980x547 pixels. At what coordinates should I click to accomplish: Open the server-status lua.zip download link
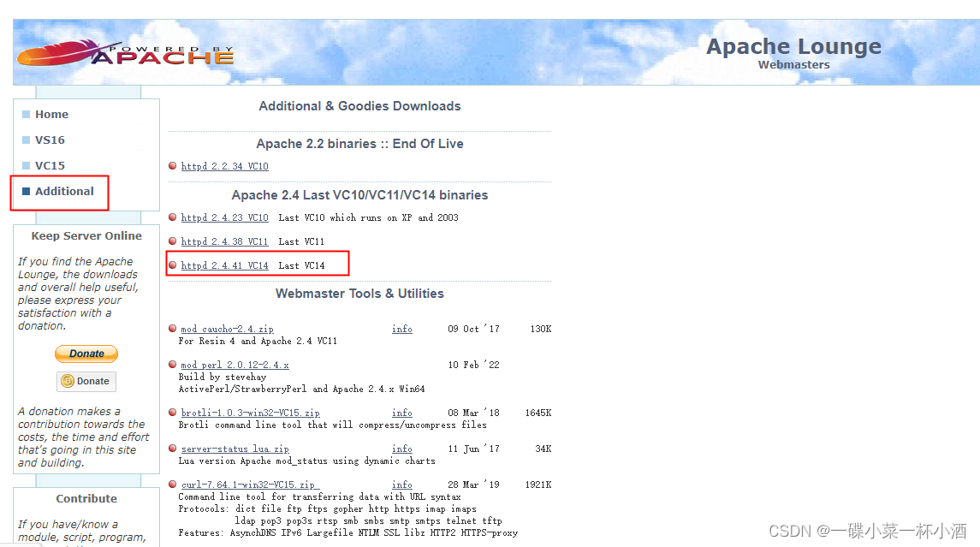235,449
